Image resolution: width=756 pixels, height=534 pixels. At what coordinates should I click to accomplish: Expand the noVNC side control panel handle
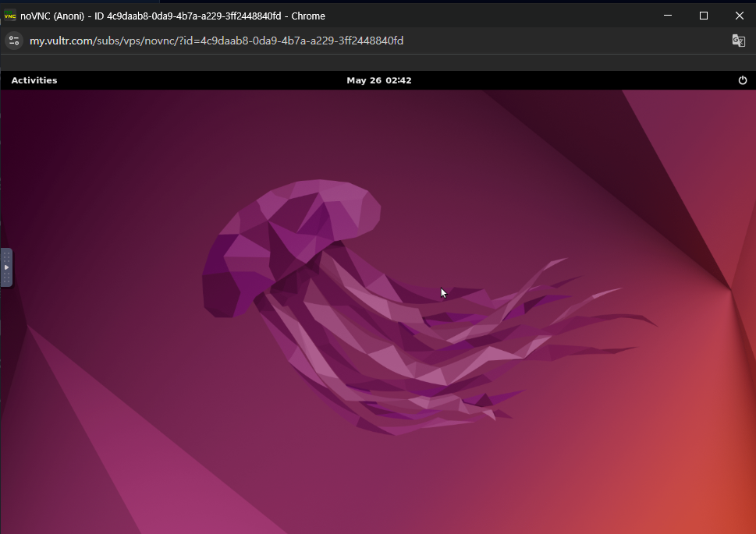point(6,267)
